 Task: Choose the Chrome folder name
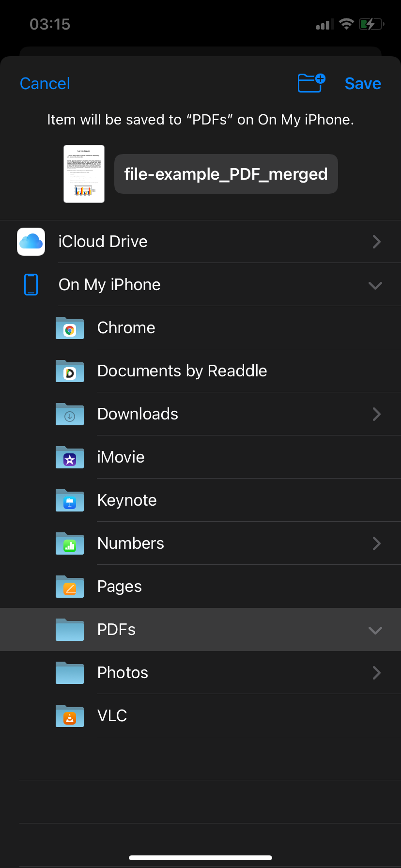(126, 328)
